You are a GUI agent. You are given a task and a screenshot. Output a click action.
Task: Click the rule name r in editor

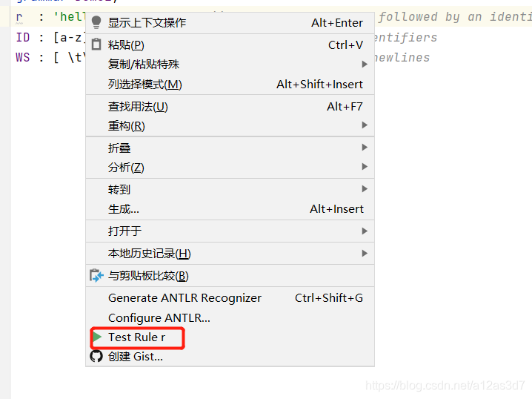(x=19, y=17)
